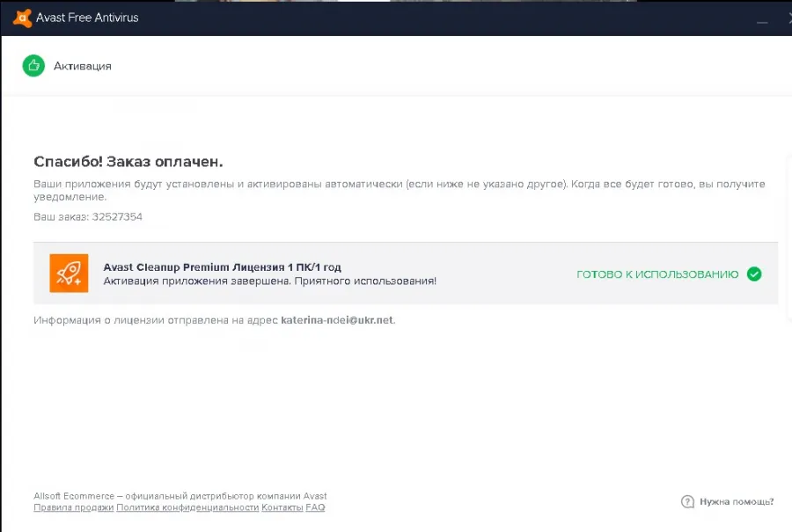Click the green checkmark ready status icon
Viewport: 792px width, 532px height.
coord(754,274)
